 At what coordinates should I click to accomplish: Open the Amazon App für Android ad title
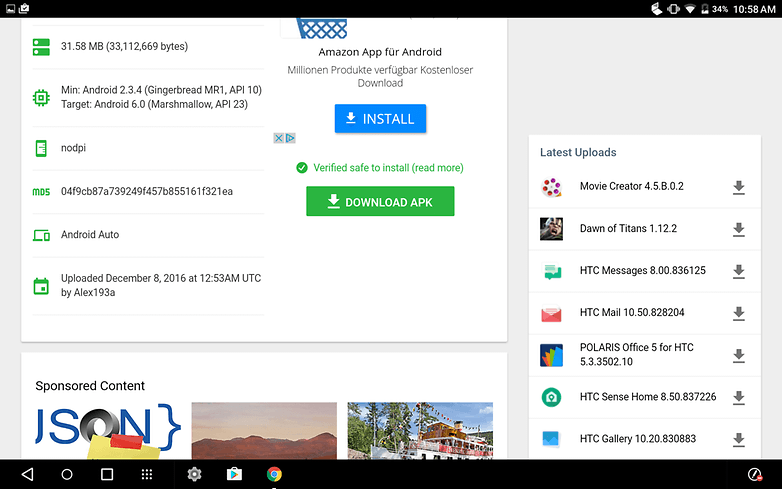tap(380, 52)
